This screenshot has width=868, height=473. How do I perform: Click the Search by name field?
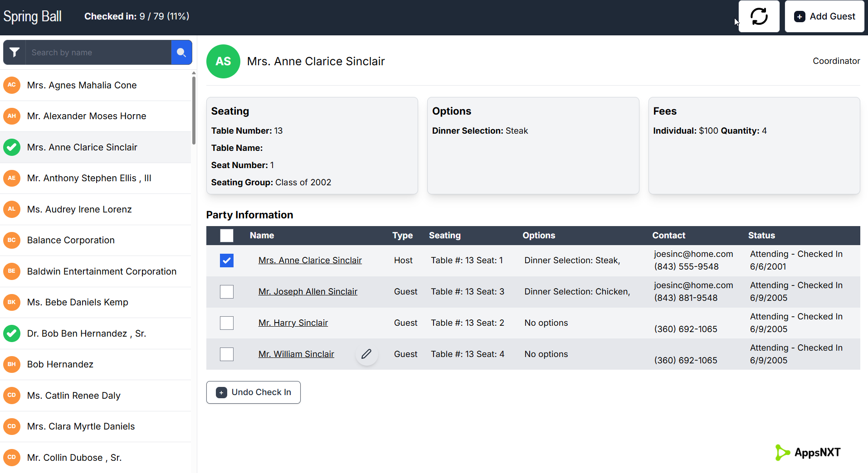(98, 53)
